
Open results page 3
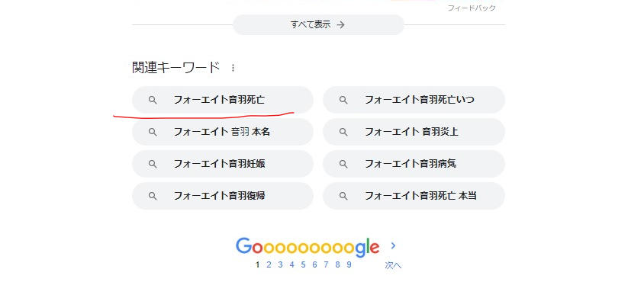click(x=280, y=264)
